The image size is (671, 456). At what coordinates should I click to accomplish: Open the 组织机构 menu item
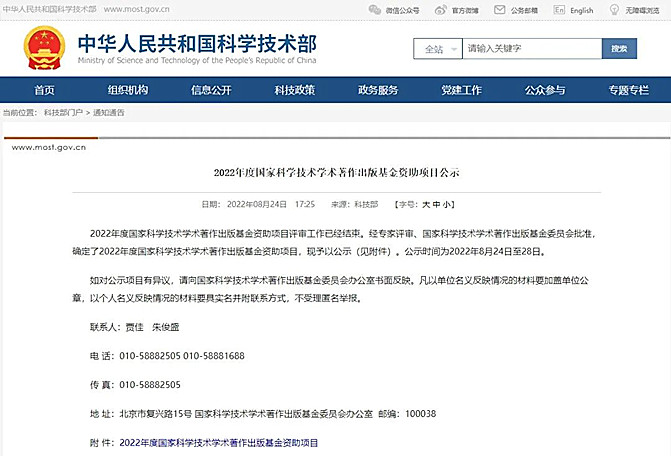click(x=127, y=90)
